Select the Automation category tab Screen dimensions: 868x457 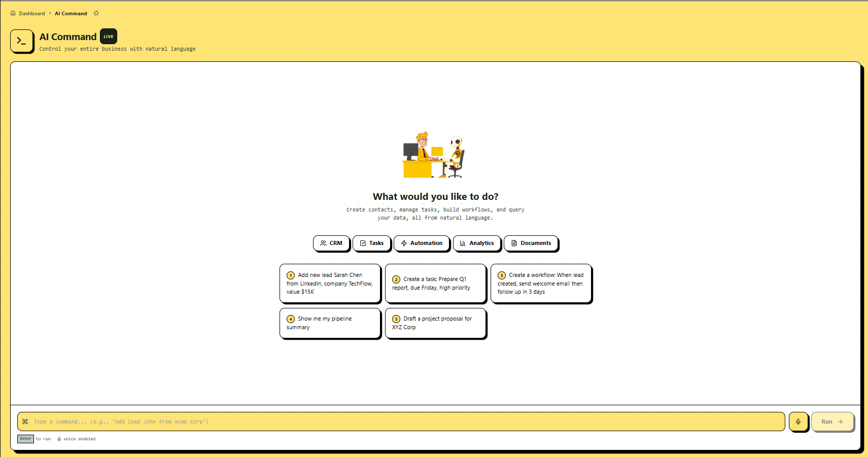click(x=422, y=243)
